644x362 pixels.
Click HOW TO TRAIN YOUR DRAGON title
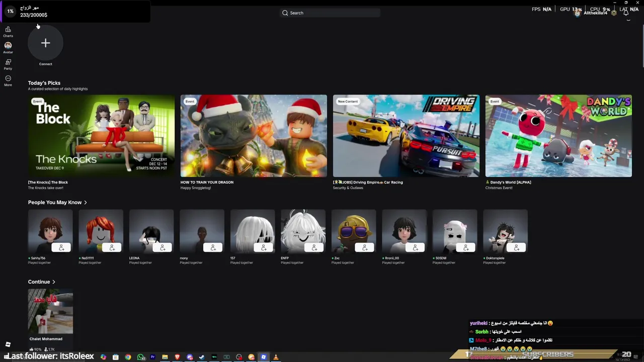[207, 183]
